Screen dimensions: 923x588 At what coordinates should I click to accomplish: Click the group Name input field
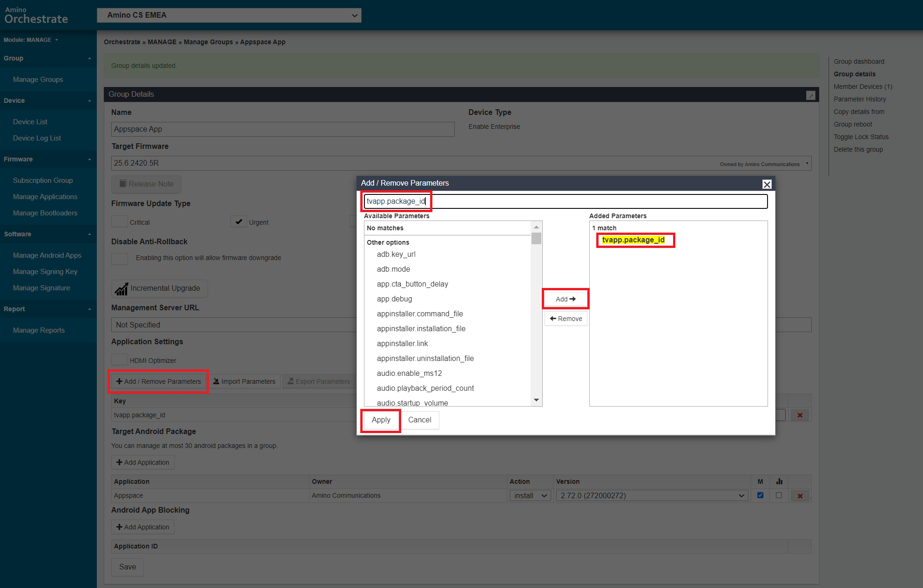coord(283,129)
